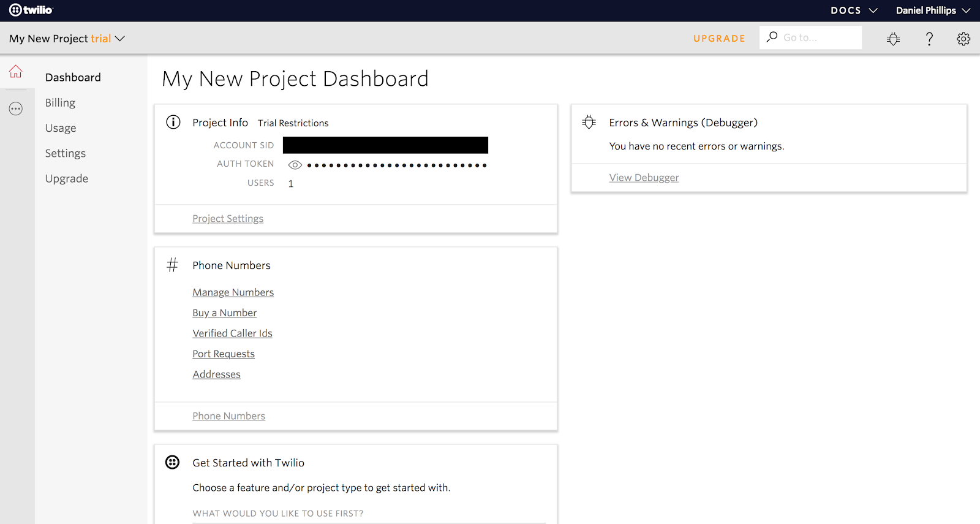This screenshot has height=524, width=980.
Task: Click the AUTH TOKEN label
Action: click(x=246, y=164)
